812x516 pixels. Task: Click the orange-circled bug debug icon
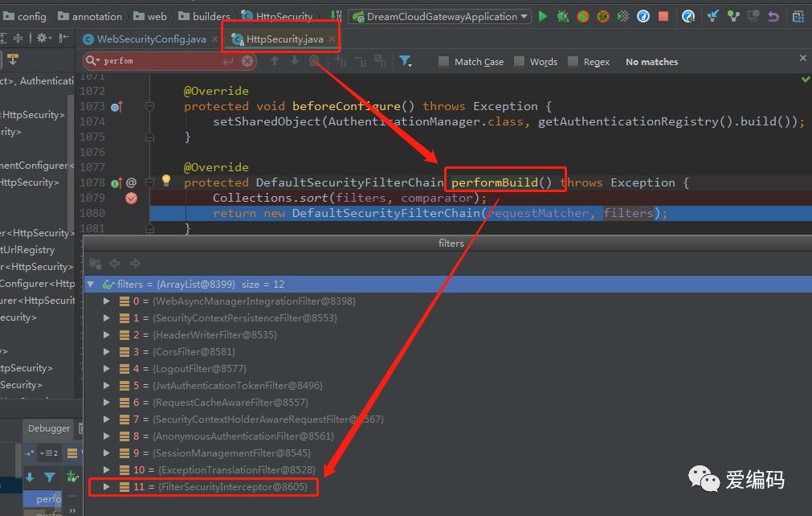[x=603, y=17]
